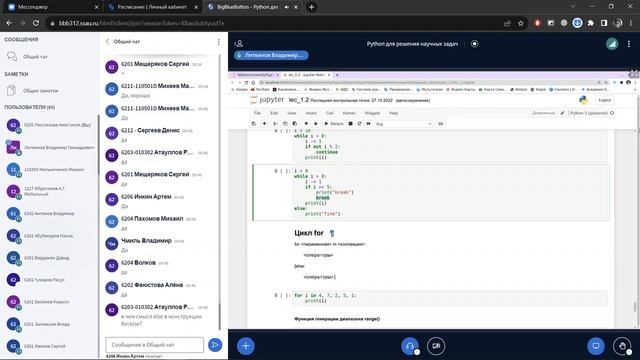
Task: Click the Run button in Jupyter toolbar
Action: 334,124
